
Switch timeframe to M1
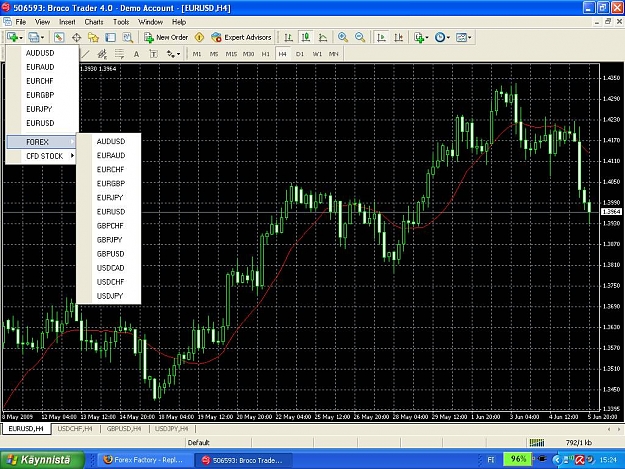(x=197, y=54)
